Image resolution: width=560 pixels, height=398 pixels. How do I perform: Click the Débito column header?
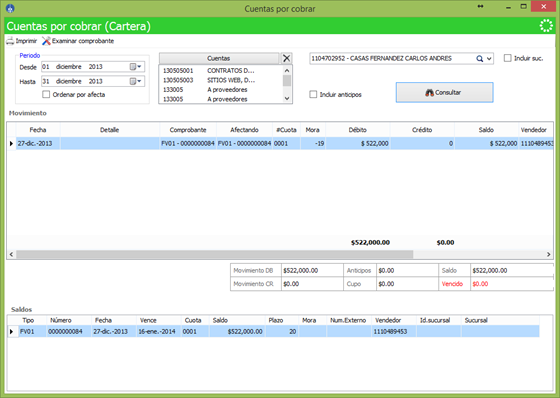358,130
